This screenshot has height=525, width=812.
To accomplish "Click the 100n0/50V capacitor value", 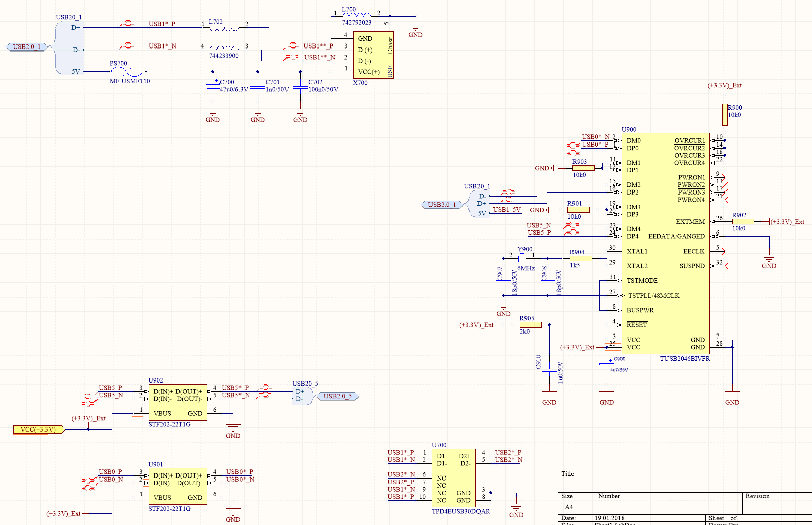I will 323,89.
